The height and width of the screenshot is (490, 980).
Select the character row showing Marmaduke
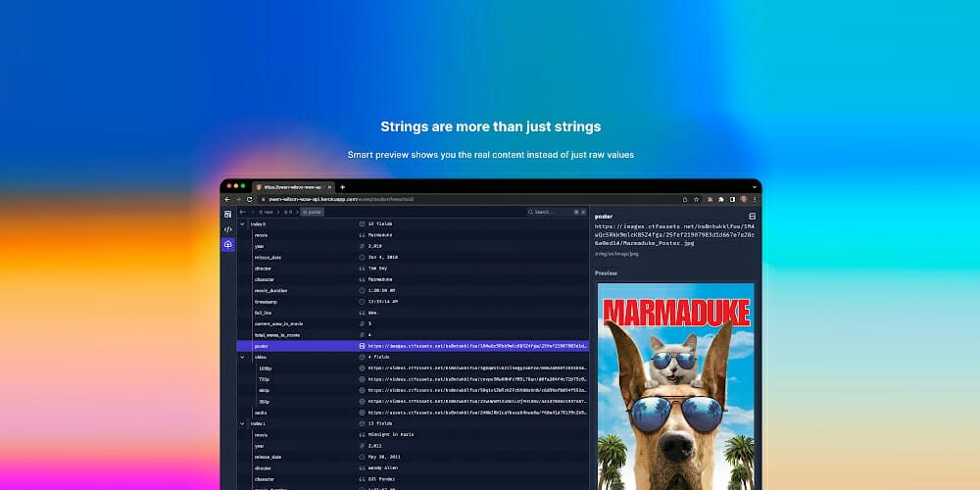coord(414,279)
